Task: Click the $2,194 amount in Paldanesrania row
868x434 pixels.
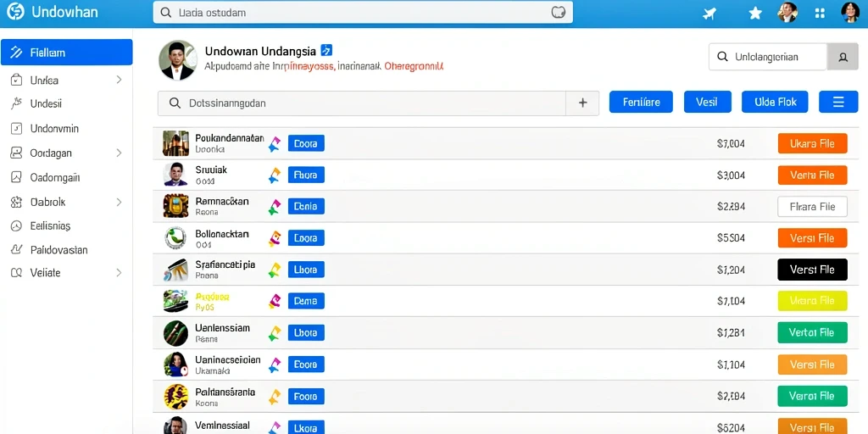Action: pyautogui.click(x=731, y=396)
